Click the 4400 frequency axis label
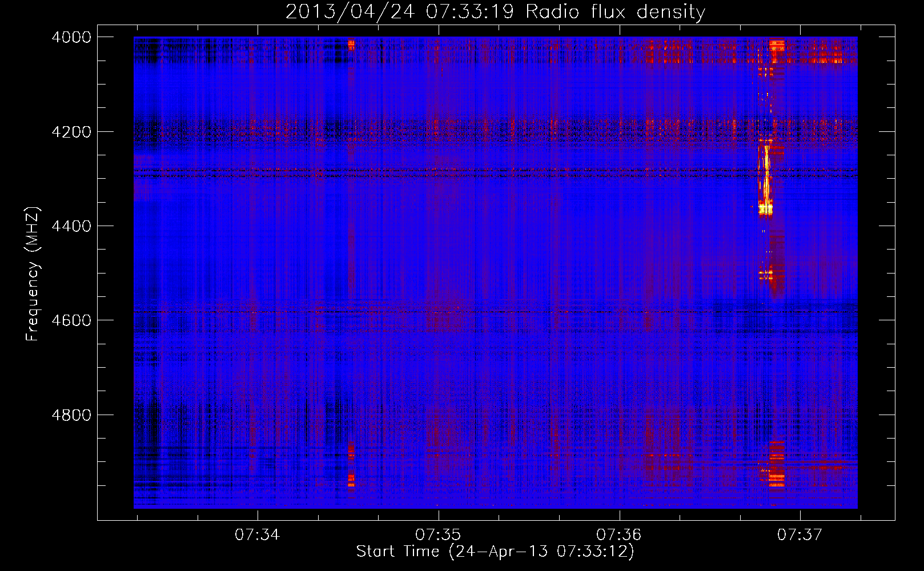This screenshot has width=924, height=571. pos(71,226)
